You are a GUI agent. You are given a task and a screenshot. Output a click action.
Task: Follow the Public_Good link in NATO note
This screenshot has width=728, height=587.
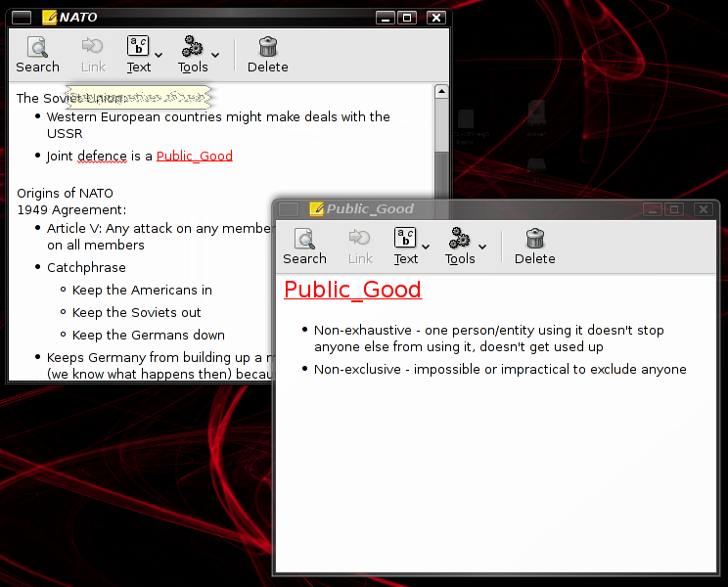[195, 156]
